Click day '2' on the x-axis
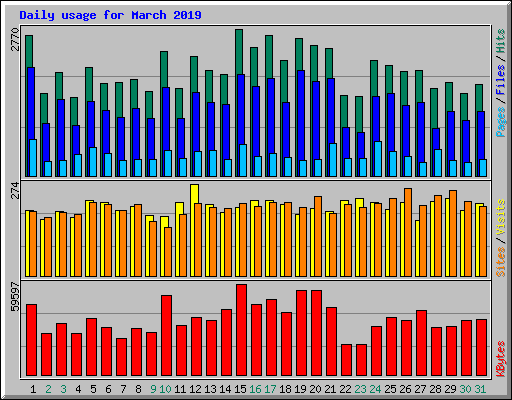Image resolution: width=512 pixels, height=400 pixels. [x=48, y=389]
